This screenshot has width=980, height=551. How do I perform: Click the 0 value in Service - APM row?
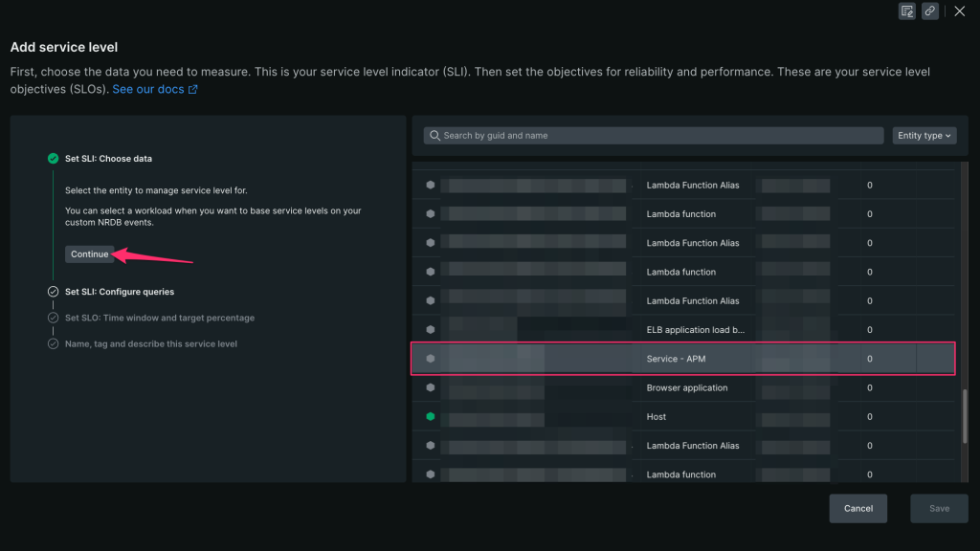click(869, 360)
